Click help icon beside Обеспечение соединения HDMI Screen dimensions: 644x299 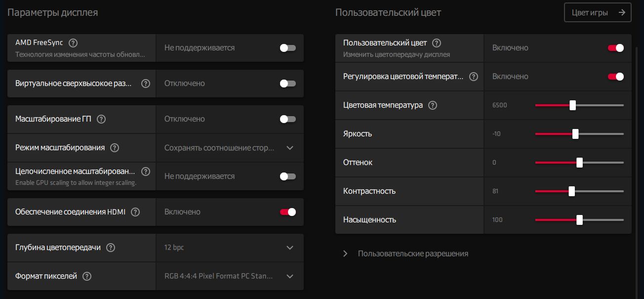[x=135, y=212]
